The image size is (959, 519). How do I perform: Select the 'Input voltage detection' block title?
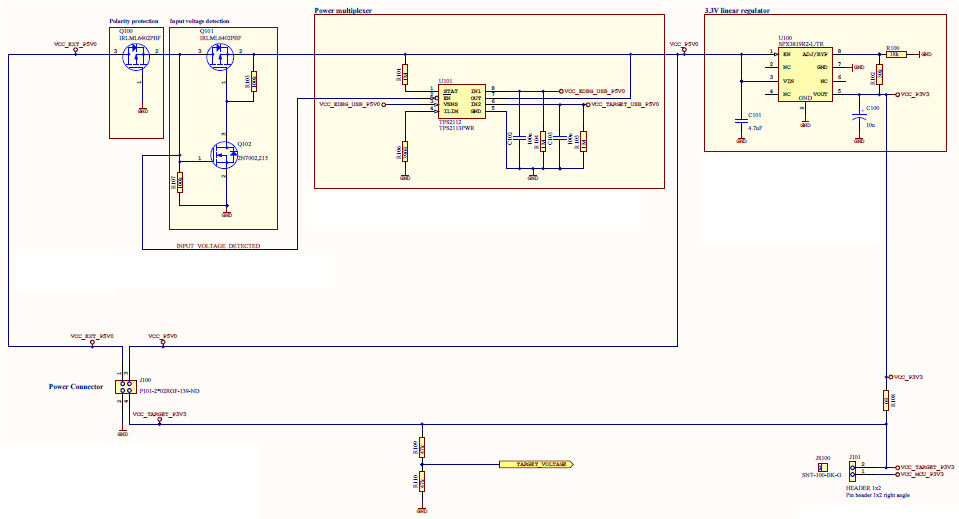[x=199, y=21]
